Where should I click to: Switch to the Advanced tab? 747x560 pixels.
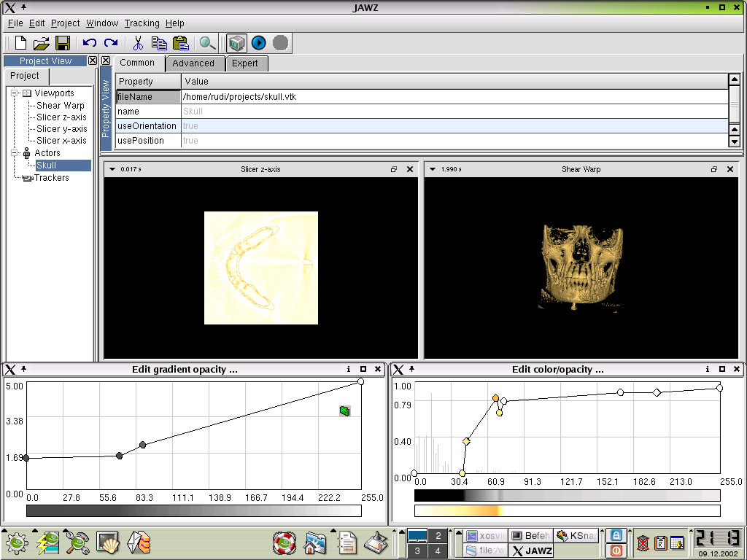(x=193, y=63)
